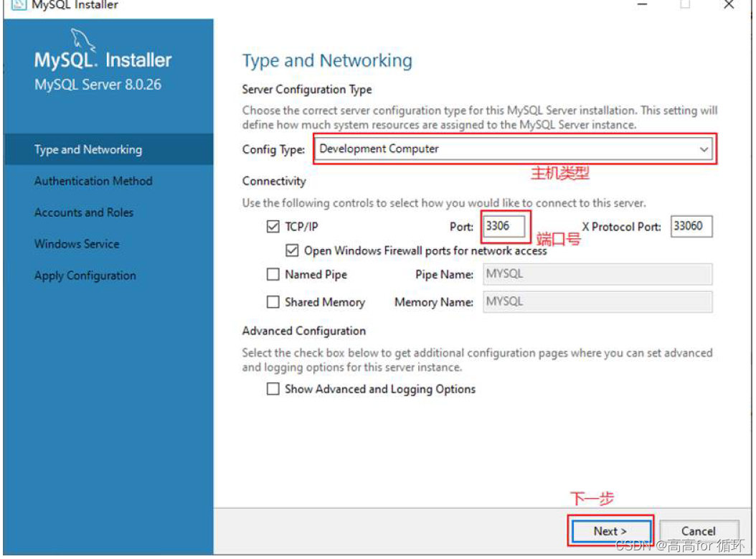
Task: Open the Config Type dropdown
Action: coord(514,149)
